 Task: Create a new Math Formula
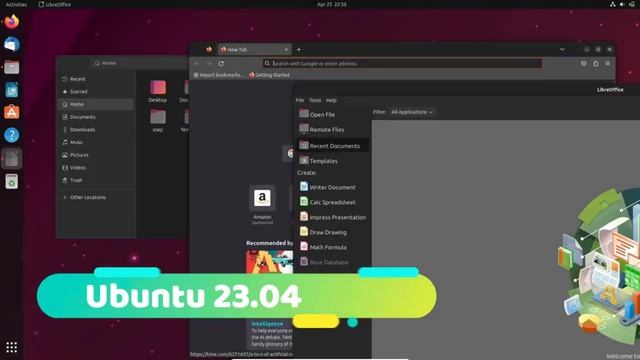(333, 247)
